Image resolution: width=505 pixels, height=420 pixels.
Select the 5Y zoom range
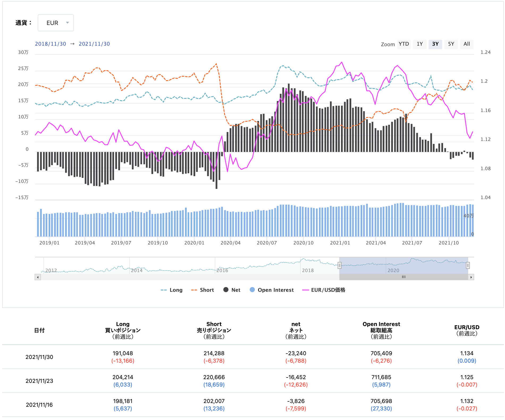[x=451, y=44]
